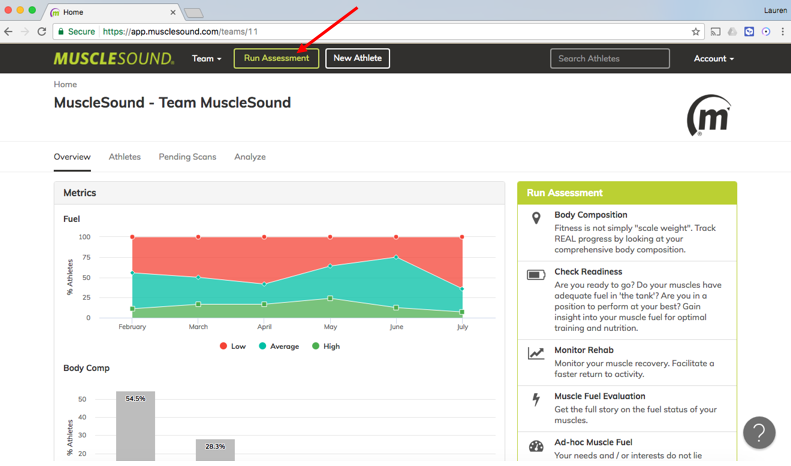Reload the page with refresh icon
The width and height of the screenshot is (791, 466).
42,32
